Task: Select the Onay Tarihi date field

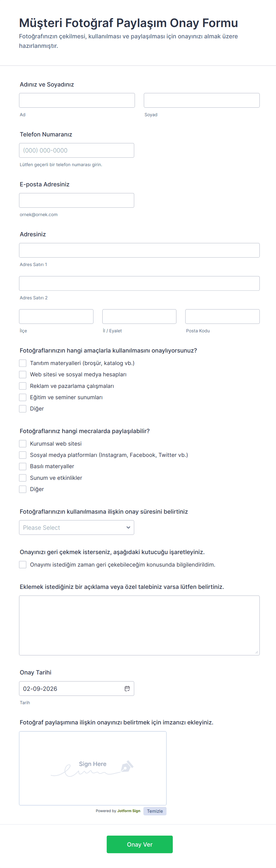Action: [x=76, y=688]
